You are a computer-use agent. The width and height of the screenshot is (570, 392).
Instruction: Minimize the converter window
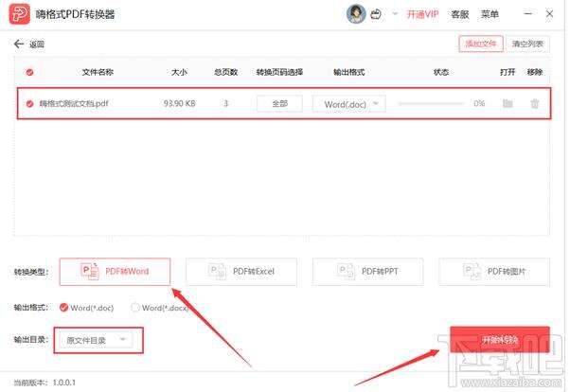coord(528,14)
